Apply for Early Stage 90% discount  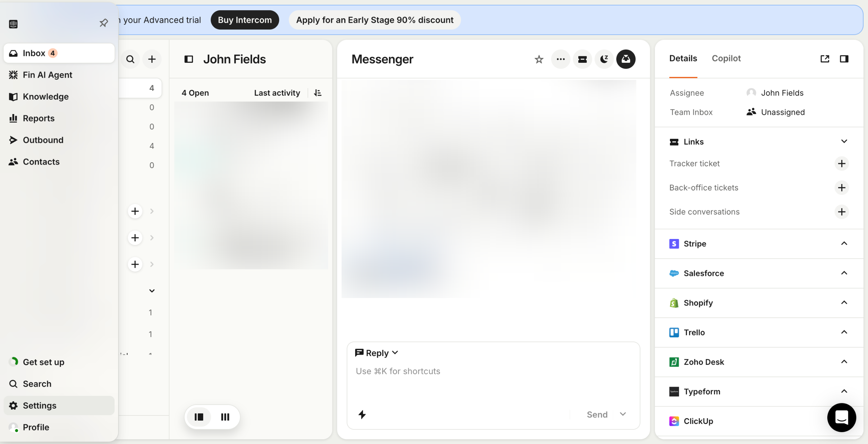coord(374,20)
